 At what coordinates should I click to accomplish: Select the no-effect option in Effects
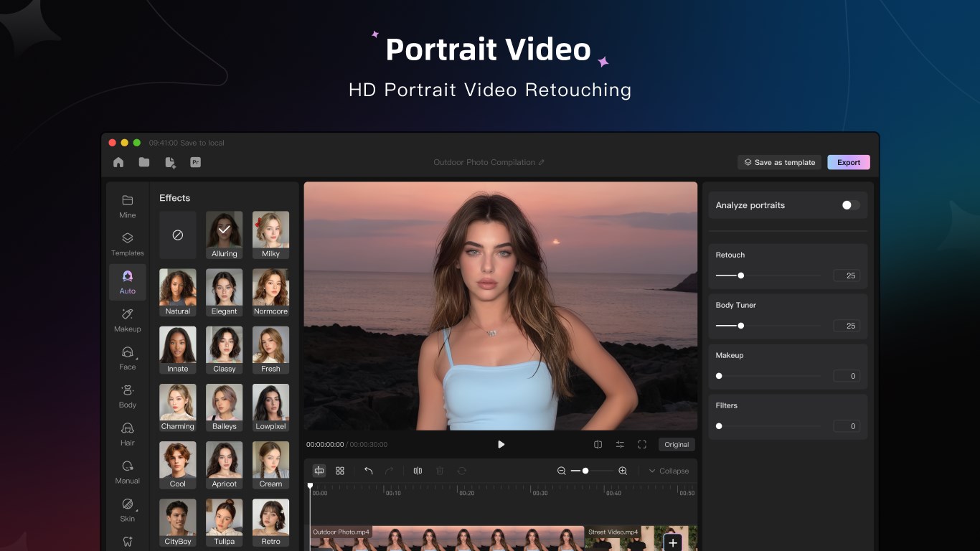(x=178, y=235)
